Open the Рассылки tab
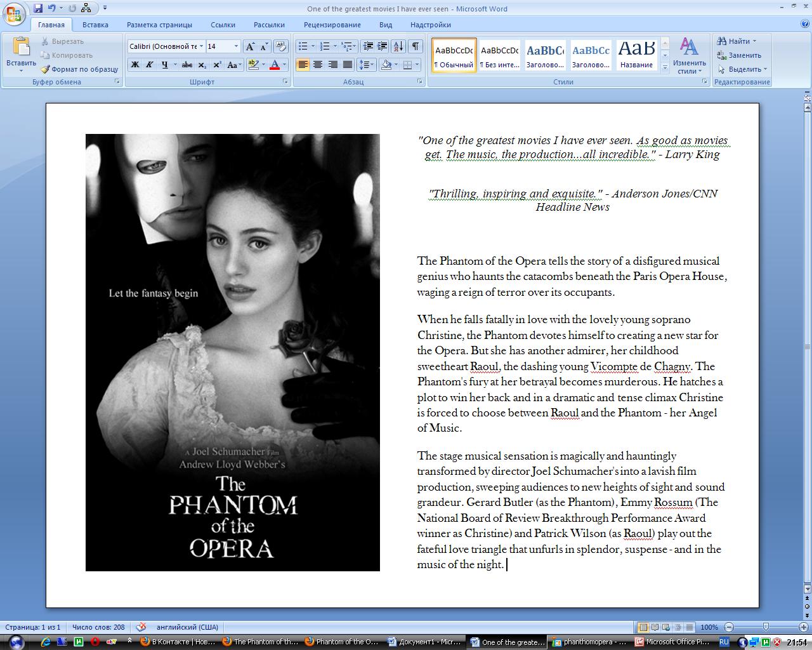The height and width of the screenshot is (650, 812). tap(269, 25)
